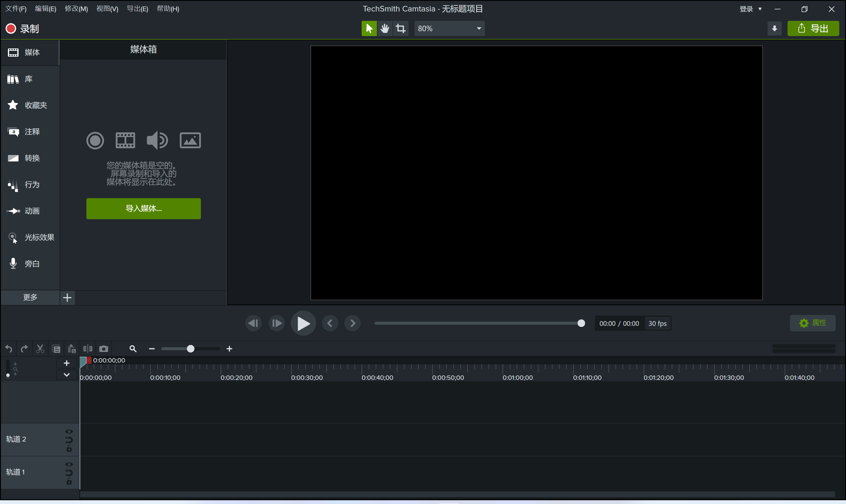
Task: Click the paste icon in timeline toolbar
Action: pos(72,349)
